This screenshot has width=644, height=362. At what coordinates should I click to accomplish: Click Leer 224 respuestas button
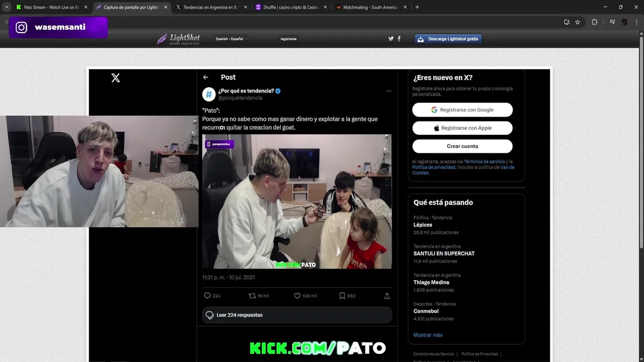coord(297,315)
